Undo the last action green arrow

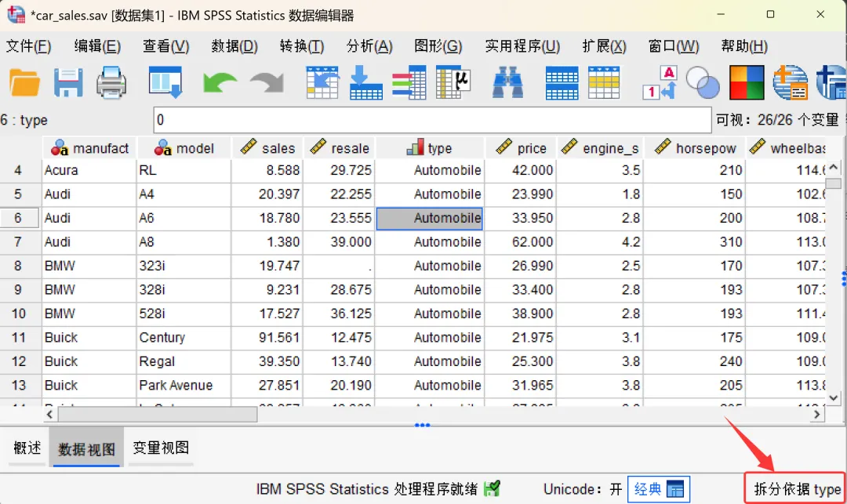point(220,83)
